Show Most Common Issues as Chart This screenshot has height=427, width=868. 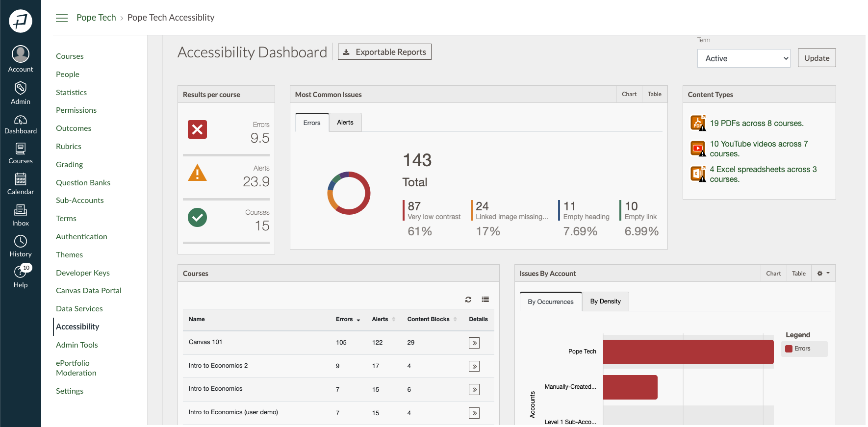[x=629, y=94]
